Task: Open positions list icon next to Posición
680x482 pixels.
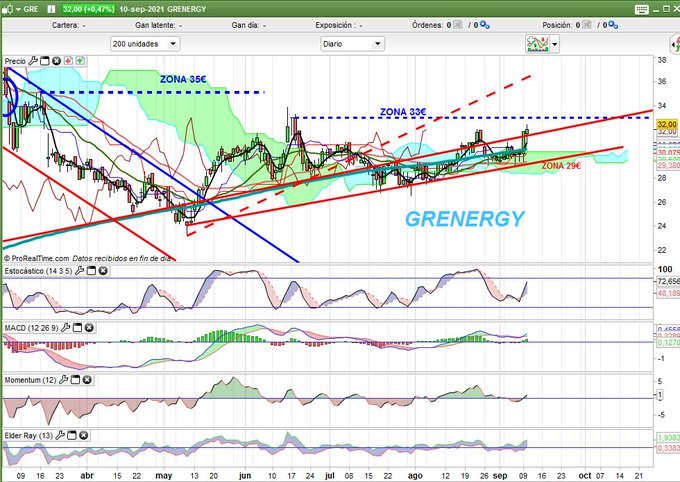Action: tap(587, 25)
